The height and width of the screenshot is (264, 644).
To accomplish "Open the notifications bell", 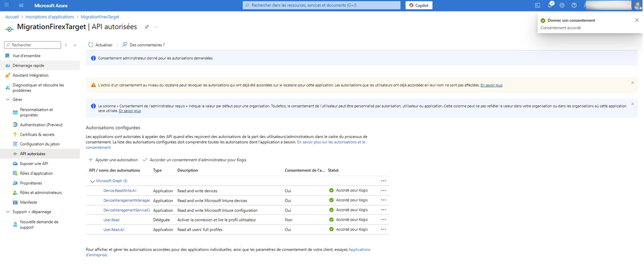I will tap(550, 5).
